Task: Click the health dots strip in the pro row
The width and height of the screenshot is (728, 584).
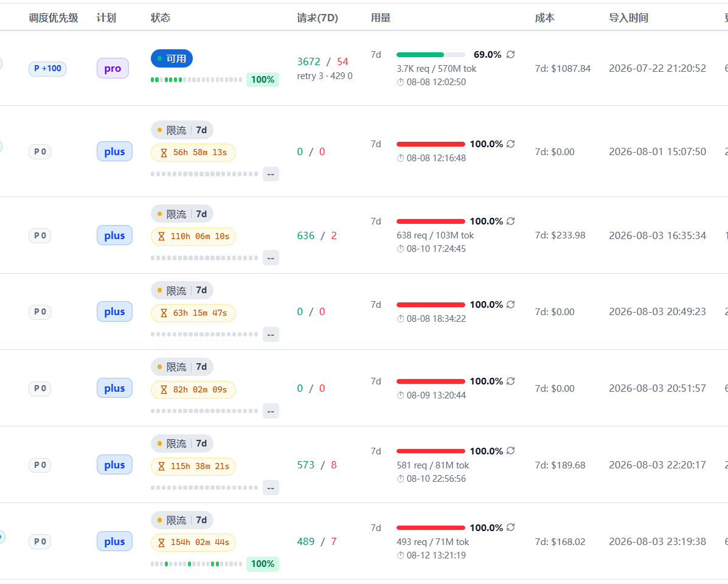Action: click(x=196, y=80)
